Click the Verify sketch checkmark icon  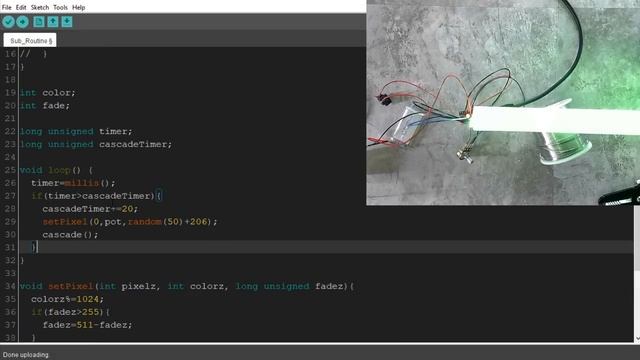click(8, 22)
